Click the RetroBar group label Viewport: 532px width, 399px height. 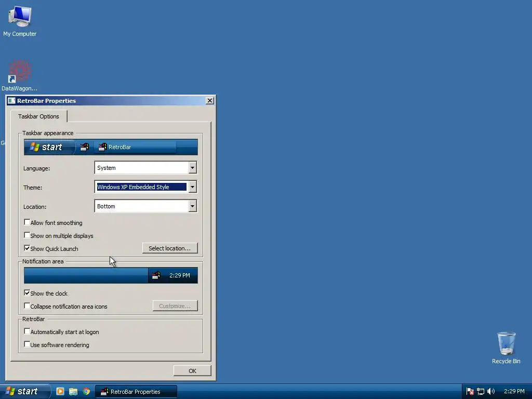(x=34, y=319)
